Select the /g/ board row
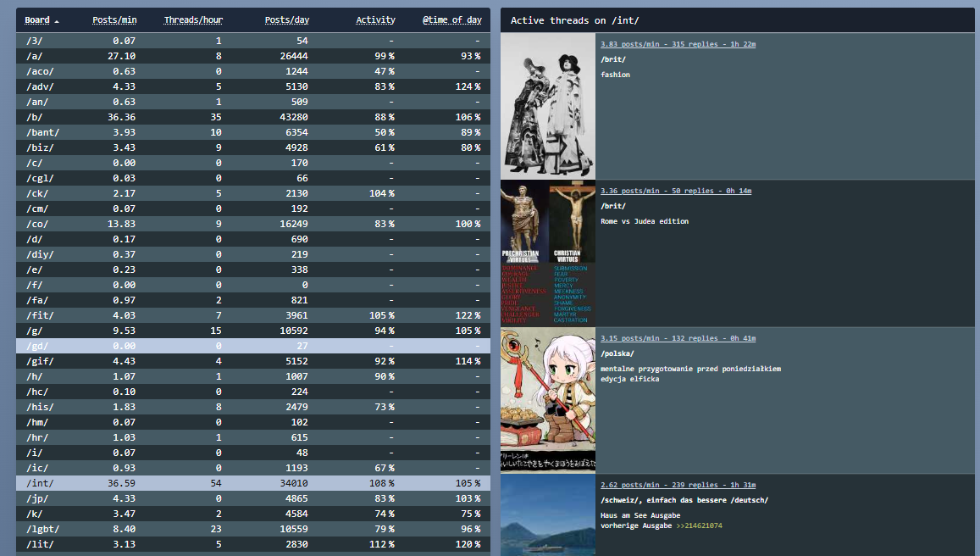 coord(253,331)
